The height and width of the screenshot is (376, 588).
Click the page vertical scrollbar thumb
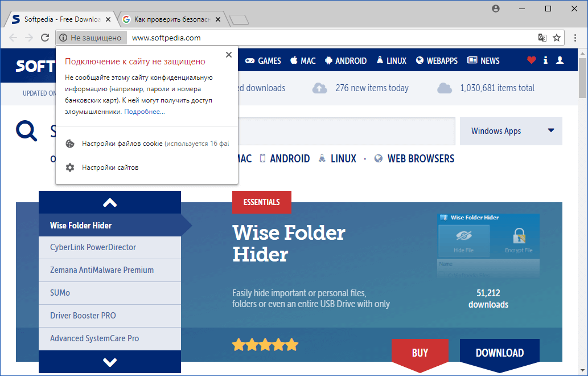point(582,77)
